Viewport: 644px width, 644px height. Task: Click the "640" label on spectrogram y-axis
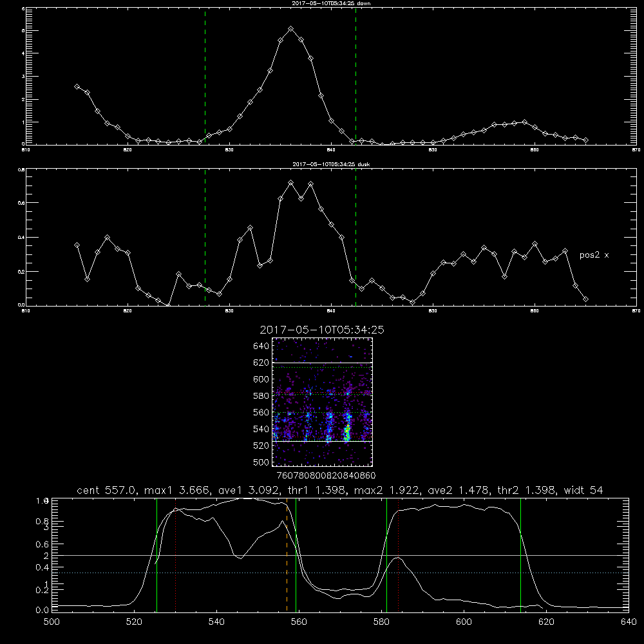coord(261,346)
